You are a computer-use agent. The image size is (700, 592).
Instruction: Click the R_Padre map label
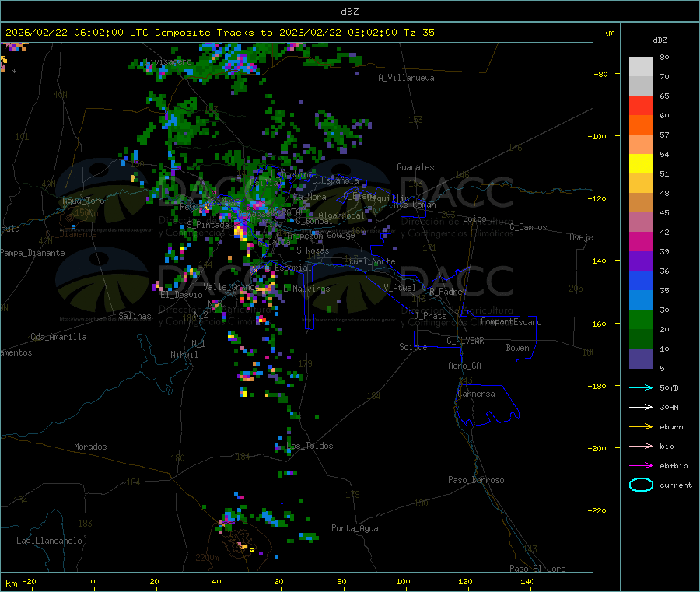coord(446,292)
